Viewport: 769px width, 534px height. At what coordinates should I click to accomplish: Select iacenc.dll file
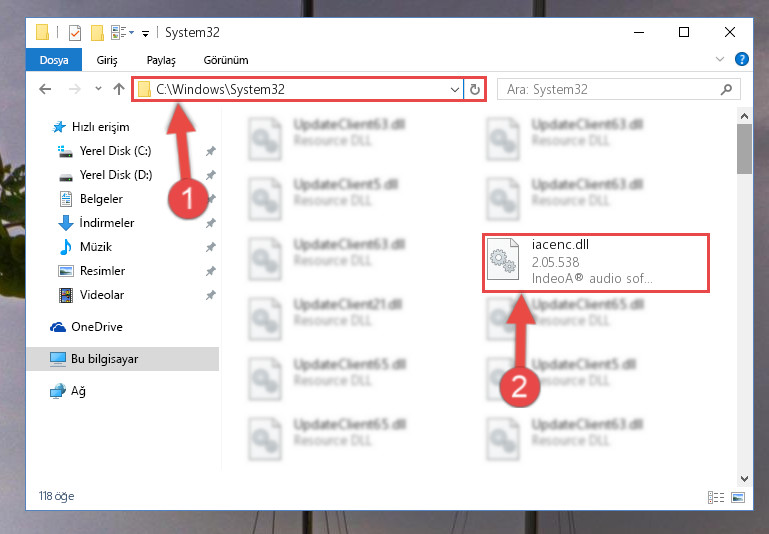(596, 263)
